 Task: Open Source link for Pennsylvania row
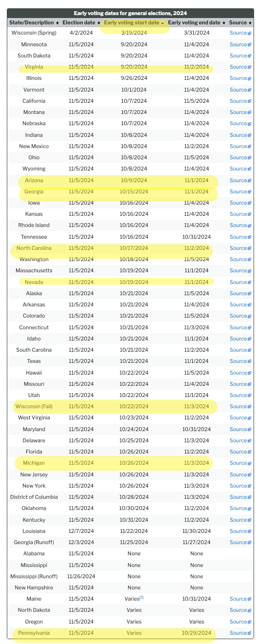pos(240,633)
